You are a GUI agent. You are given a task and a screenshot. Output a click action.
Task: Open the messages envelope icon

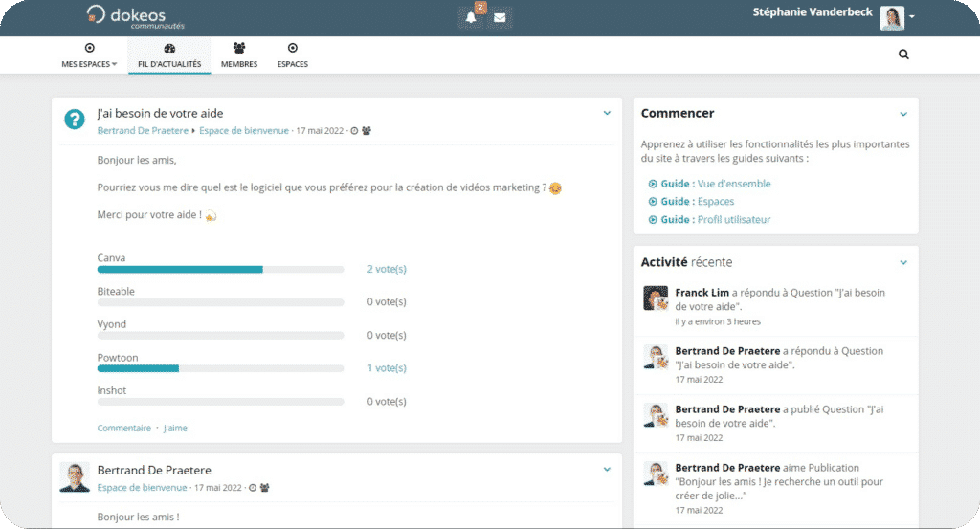click(x=500, y=18)
